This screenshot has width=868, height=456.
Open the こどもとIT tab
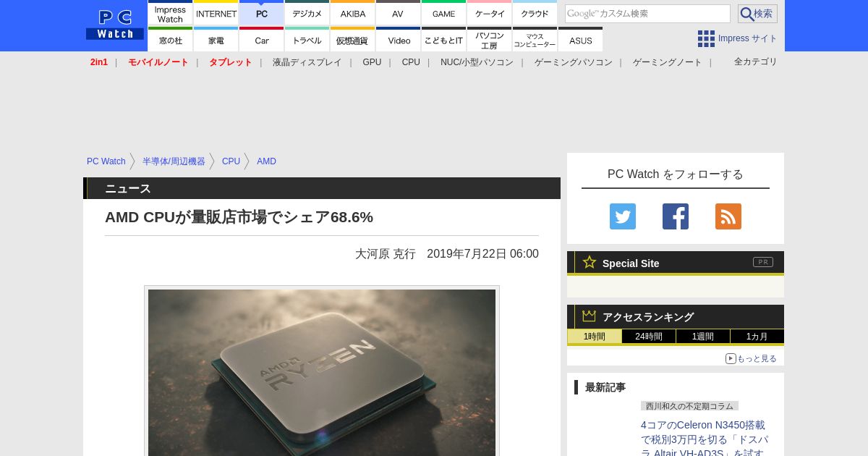pyautogui.click(x=444, y=39)
